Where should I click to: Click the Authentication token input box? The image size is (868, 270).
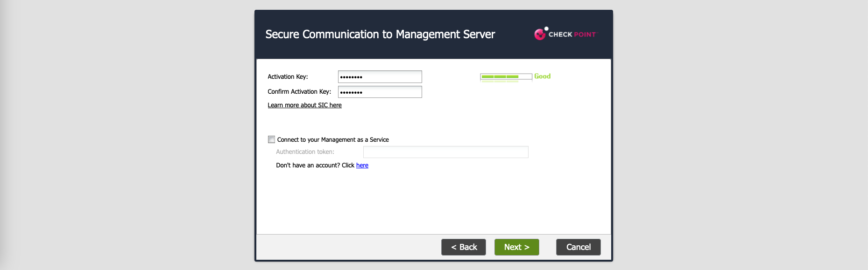(x=445, y=152)
